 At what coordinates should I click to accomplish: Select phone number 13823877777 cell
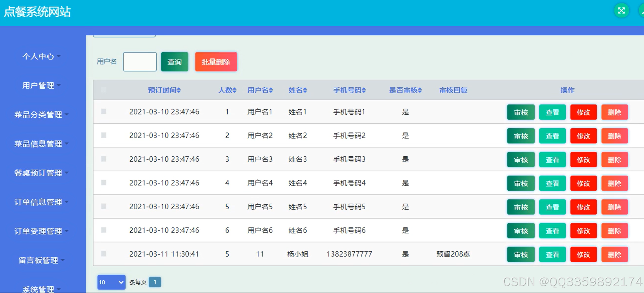point(349,254)
